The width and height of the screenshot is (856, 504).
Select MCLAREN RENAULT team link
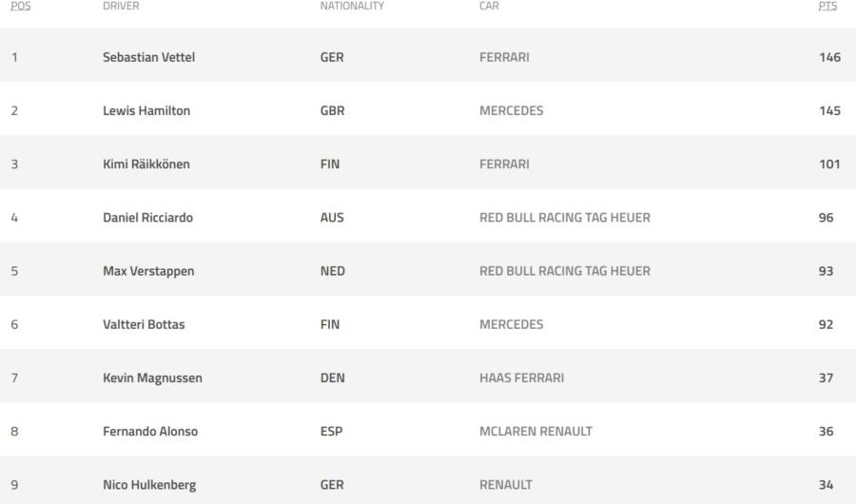(536, 432)
